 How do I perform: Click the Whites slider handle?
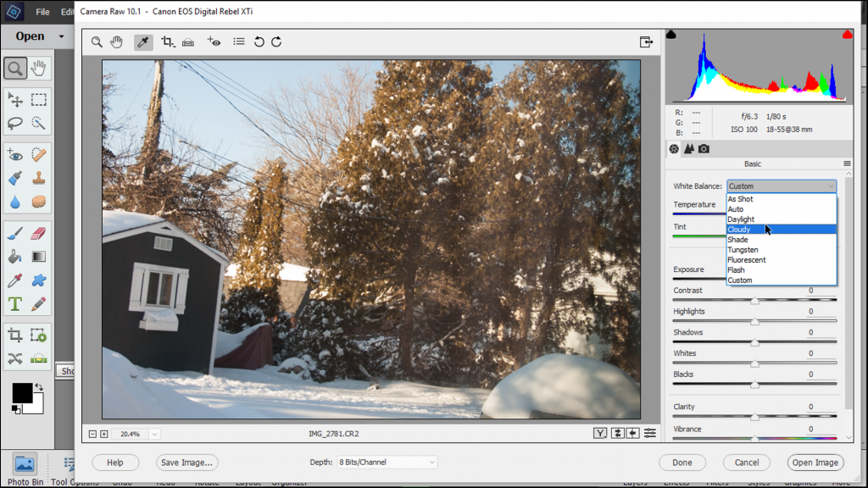point(754,363)
